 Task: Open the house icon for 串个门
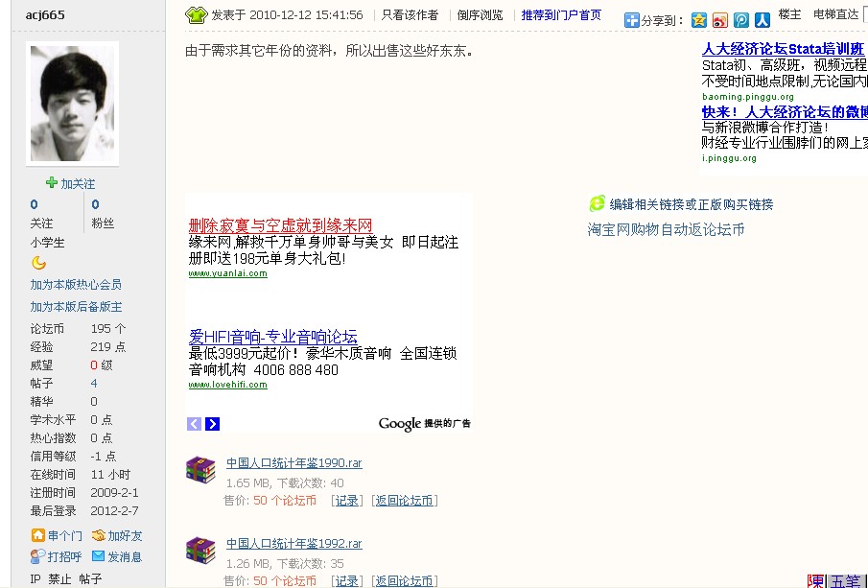tap(37, 535)
